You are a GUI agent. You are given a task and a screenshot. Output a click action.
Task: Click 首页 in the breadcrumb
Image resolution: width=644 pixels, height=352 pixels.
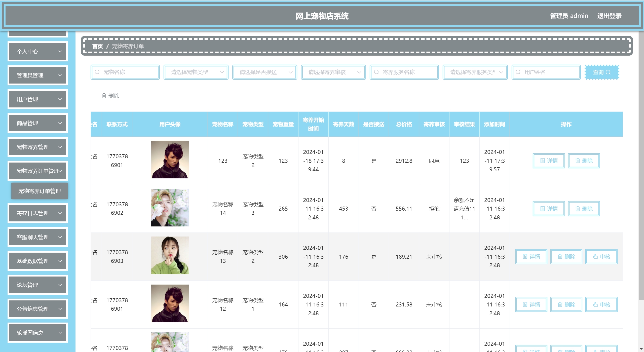tap(98, 46)
